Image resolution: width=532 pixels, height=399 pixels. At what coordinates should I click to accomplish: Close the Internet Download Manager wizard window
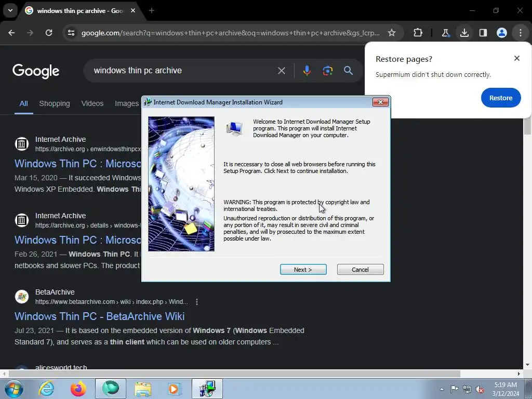tap(380, 102)
